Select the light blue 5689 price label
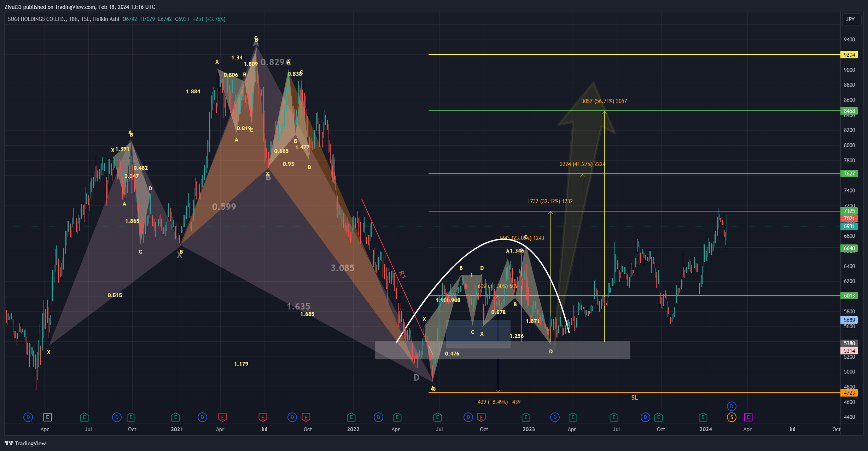Viewport: 868px width, 451px height. coord(849,320)
